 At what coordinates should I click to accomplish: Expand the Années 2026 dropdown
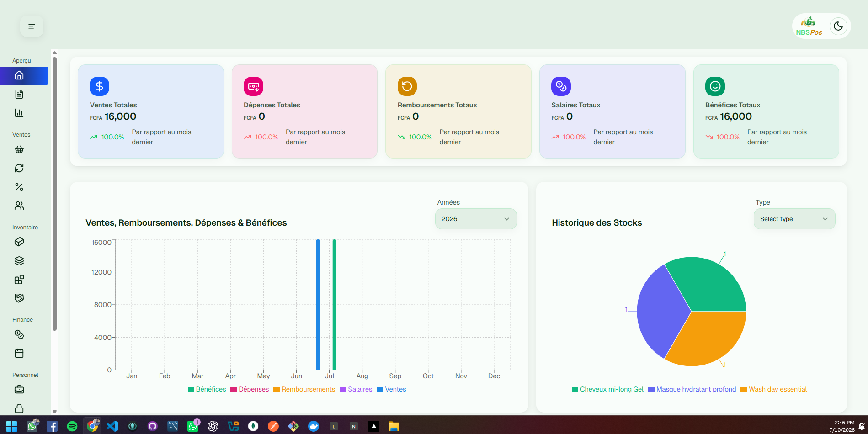[476, 219]
